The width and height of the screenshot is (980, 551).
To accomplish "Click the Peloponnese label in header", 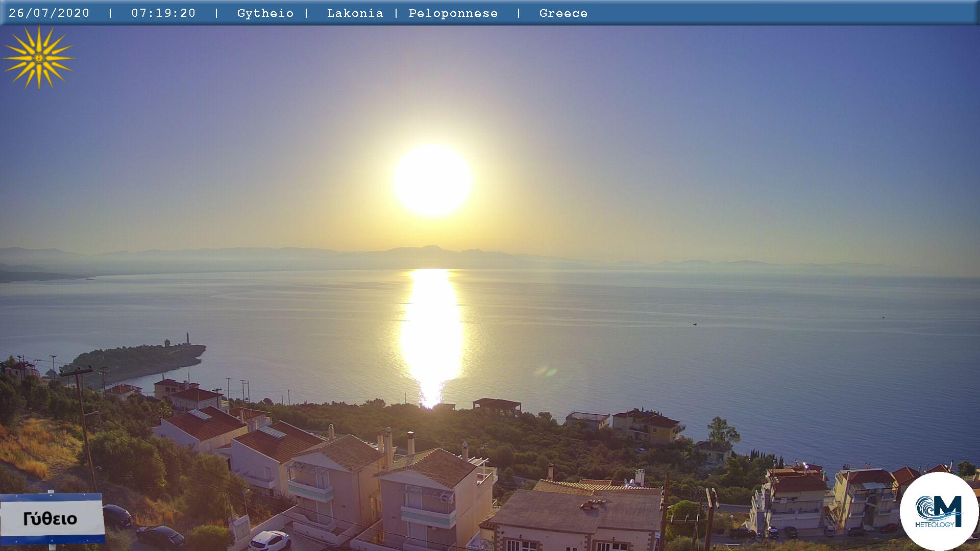I will click(453, 13).
